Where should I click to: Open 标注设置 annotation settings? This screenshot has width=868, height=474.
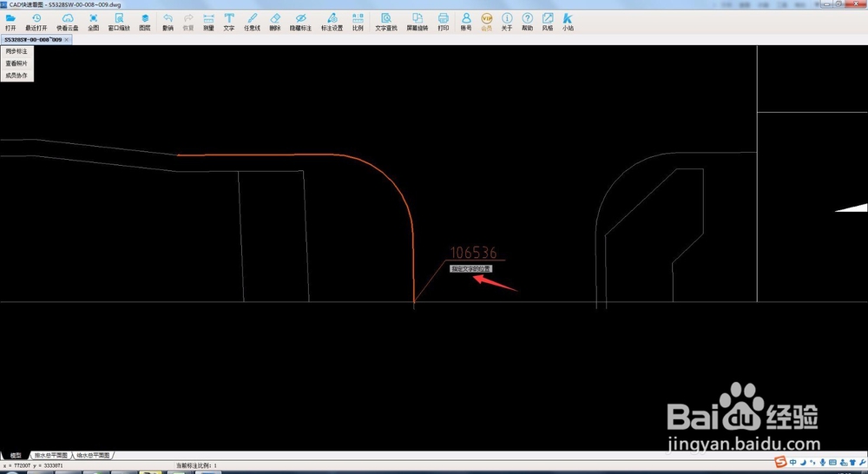332,23
